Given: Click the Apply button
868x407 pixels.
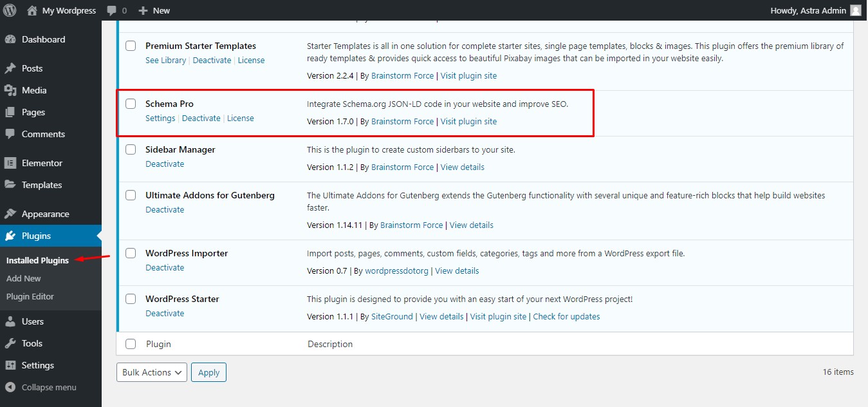Looking at the screenshot, I should click(208, 372).
